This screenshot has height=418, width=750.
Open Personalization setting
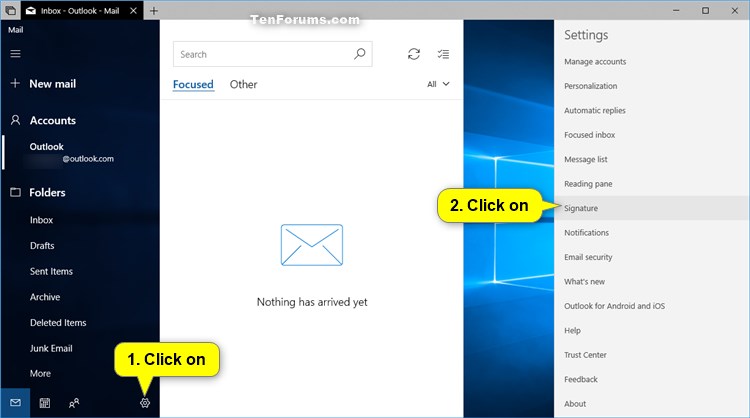pos(652,86)
